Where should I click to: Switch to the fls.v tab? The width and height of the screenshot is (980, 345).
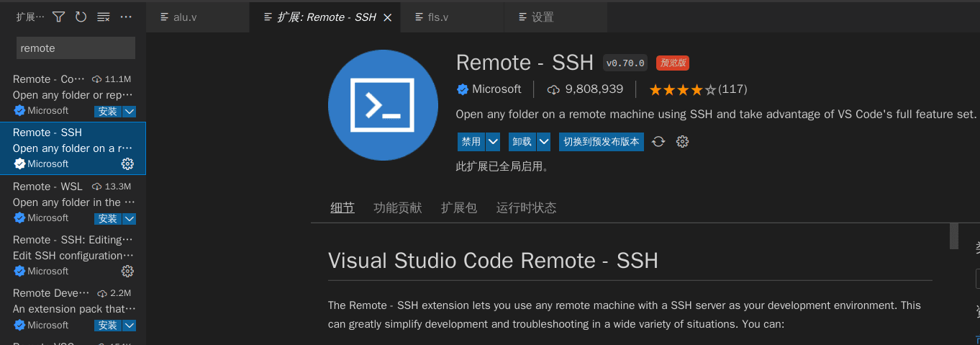[x=454, y=17]
